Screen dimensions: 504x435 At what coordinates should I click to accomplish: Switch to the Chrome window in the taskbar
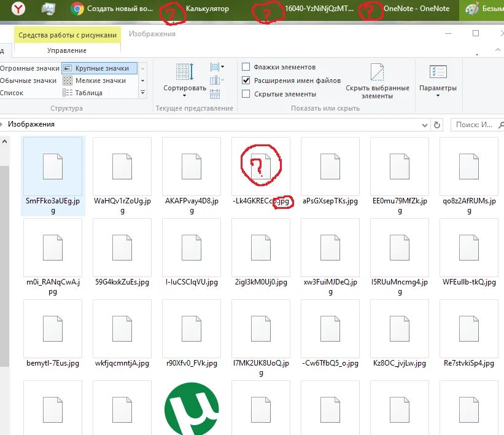coord(112,9)
